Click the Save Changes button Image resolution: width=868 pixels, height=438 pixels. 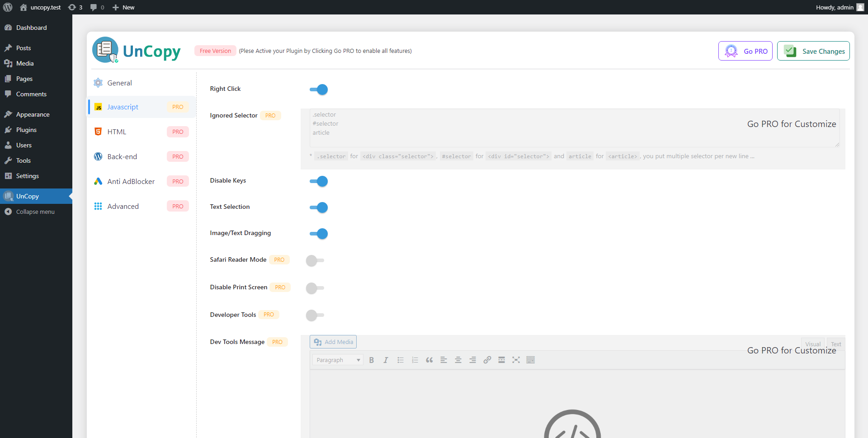pyautogui.click(x=813, y=51)
